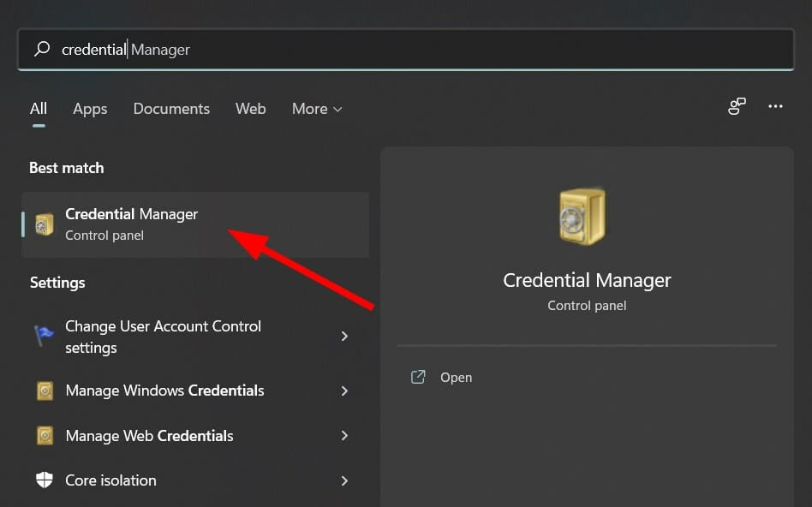
Task: Click the User Account Control flag icon
Action: point(44,336)
